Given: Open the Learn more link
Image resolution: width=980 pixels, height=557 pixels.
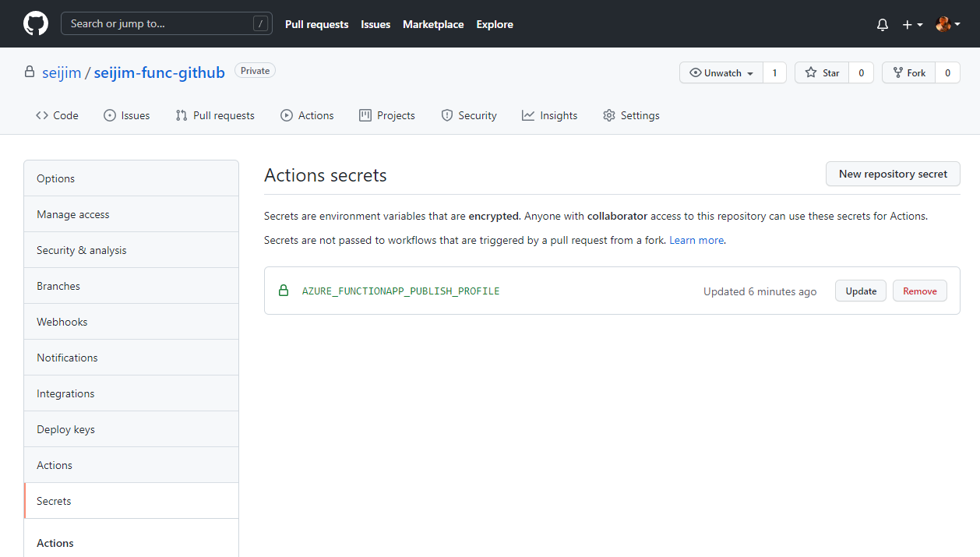Looking at the screenshot, I should coord(696,240).
